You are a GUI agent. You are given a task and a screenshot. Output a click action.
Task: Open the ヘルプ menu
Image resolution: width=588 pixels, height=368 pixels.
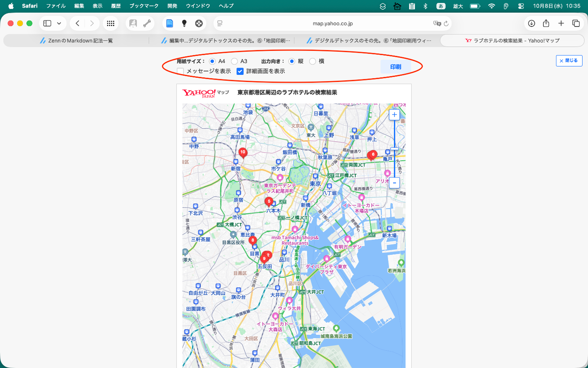[x=226, y=6]
